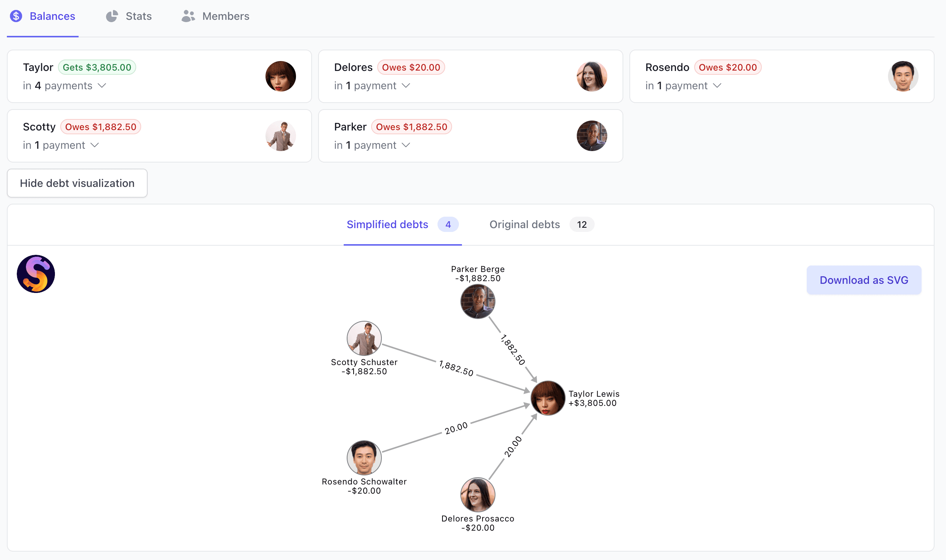Click Taylor's avatar in the balance card
Viewport: 946px width, 560px height.
point(281,76)
